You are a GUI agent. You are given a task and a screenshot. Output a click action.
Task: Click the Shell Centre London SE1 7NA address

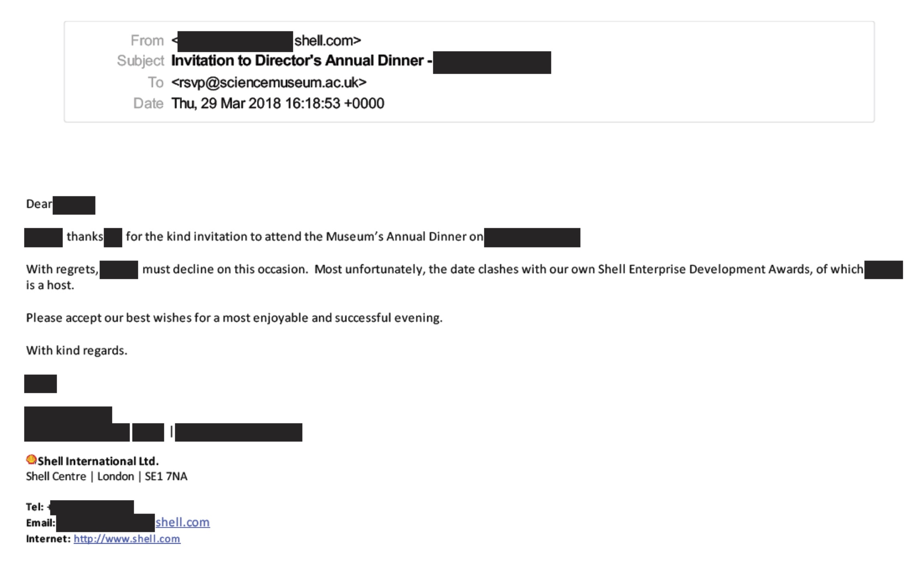107,477
